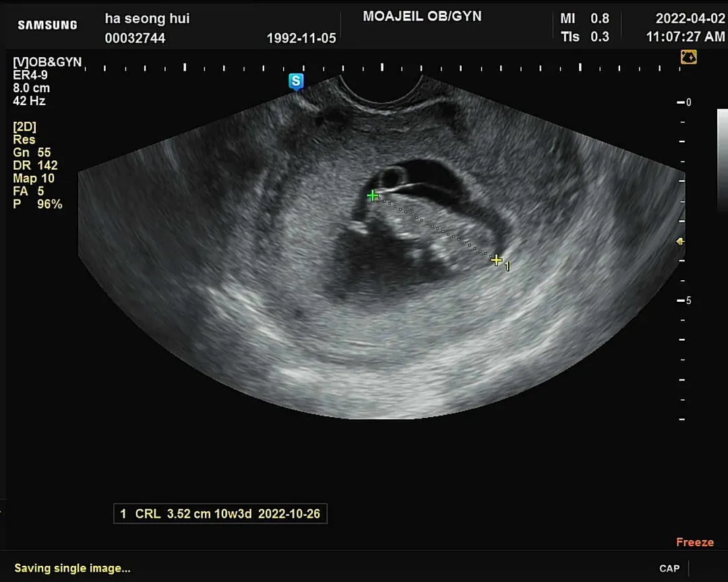Image resolution: width=728 pixels, height=582 pixels.
Task: Click the time 11:07:27 AM
Action: point(686,36)
